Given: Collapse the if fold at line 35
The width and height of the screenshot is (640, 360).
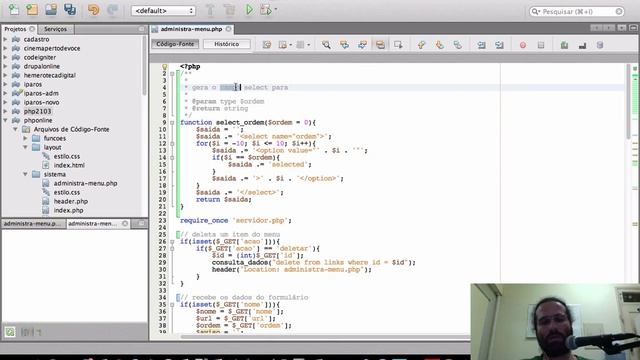Looking at the screenshot, I should pos(172,304).
